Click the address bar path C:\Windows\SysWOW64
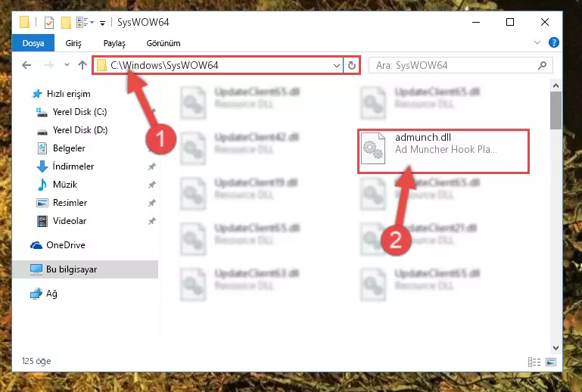This screenshot has width=582, height=392. 164,65
